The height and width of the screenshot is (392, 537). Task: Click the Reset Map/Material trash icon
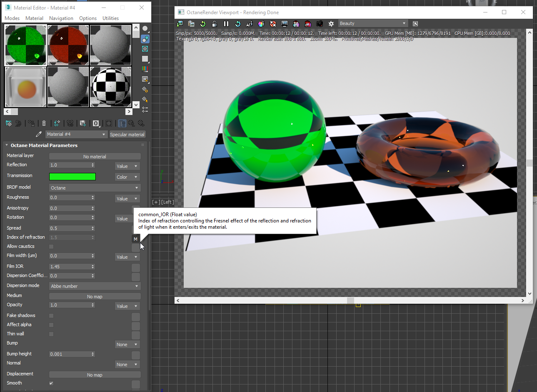click(44, 123)
